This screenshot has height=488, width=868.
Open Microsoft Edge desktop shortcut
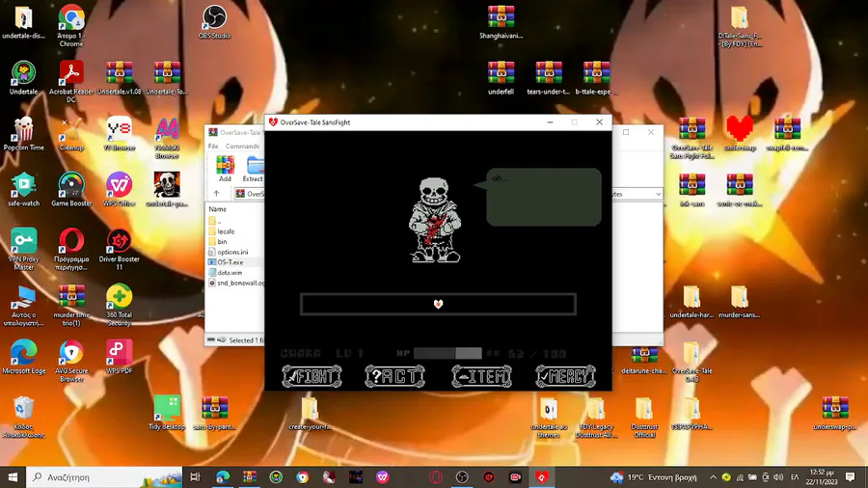pos(23,358)
